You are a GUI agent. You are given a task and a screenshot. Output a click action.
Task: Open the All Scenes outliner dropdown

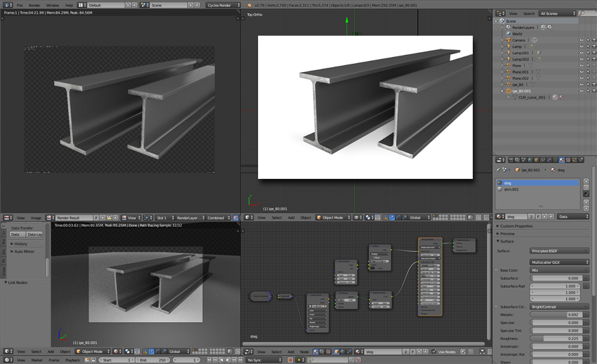(x=558, y=13)
